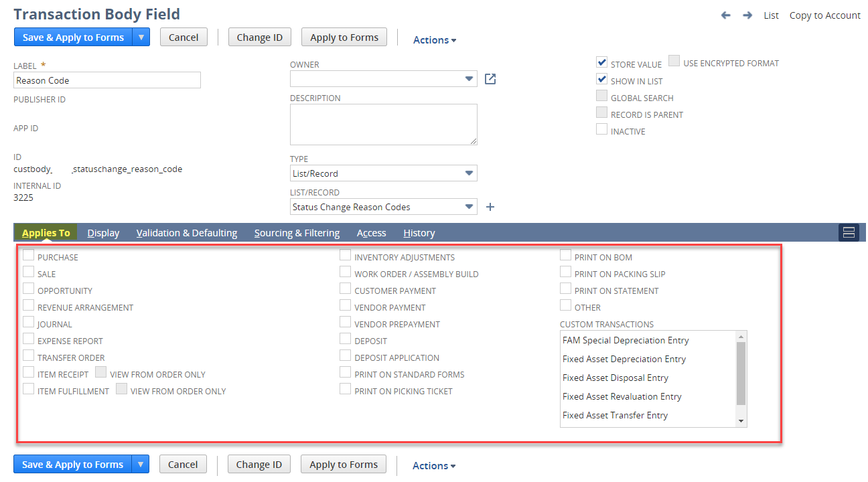Open List/Record dropdown for Status Change Reason Codes
Viewport: 868px width, 482px height.
pyautogui.click(x=384, y=207)
